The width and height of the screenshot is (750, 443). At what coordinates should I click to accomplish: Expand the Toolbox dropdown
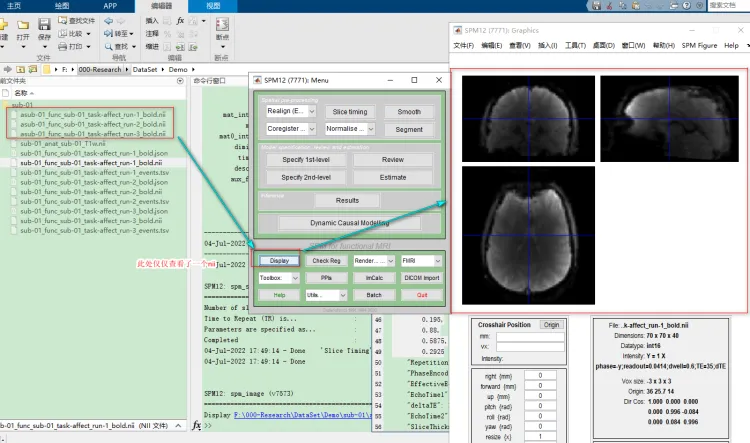click(295, 278)
